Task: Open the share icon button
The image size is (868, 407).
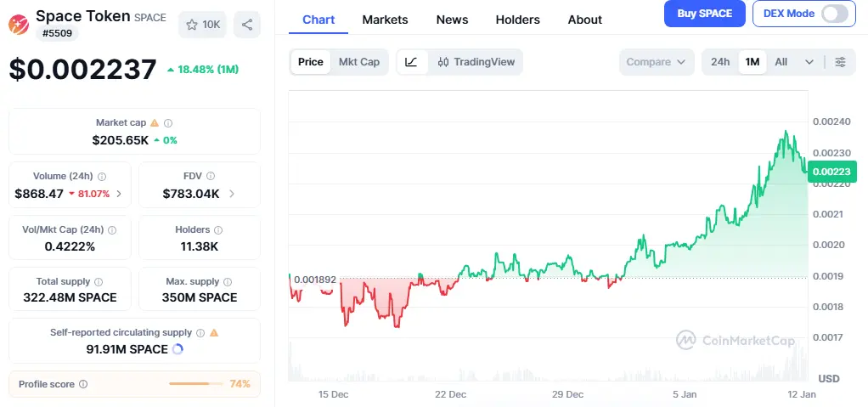Action: pos(247,25)
